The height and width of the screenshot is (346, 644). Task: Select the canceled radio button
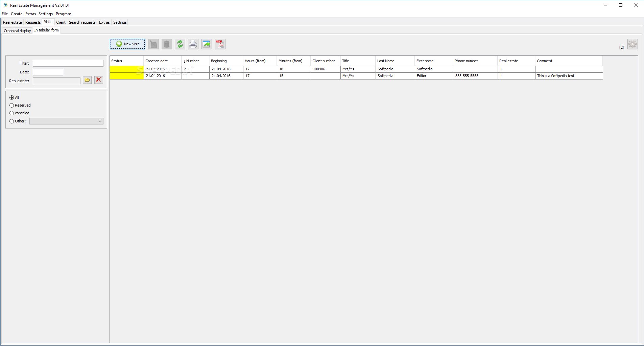coord(11,113)
